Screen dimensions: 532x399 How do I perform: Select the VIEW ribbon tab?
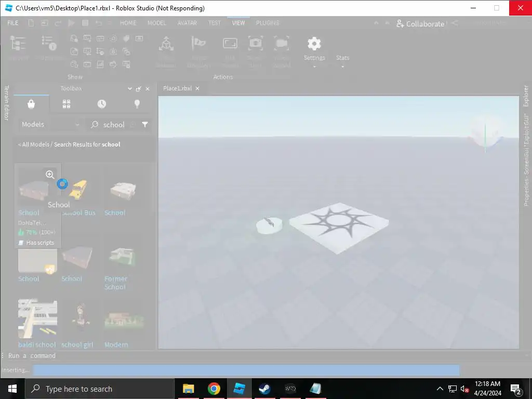238,23
